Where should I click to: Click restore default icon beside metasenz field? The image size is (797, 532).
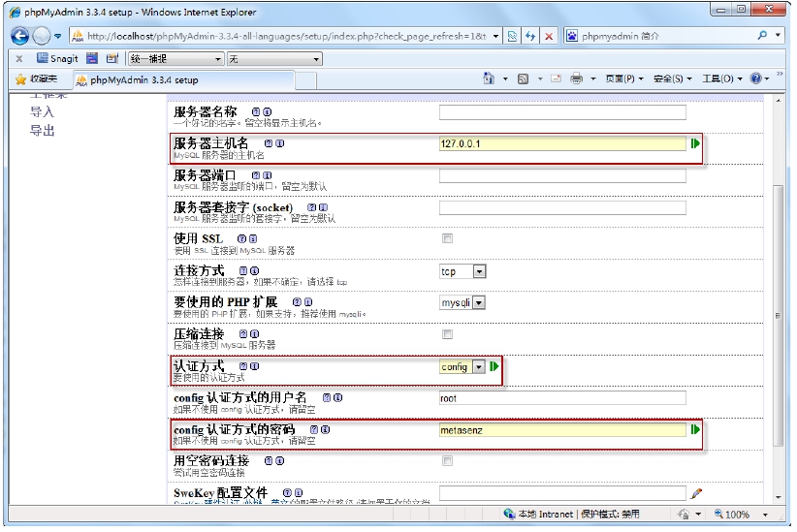coord(695,430)
